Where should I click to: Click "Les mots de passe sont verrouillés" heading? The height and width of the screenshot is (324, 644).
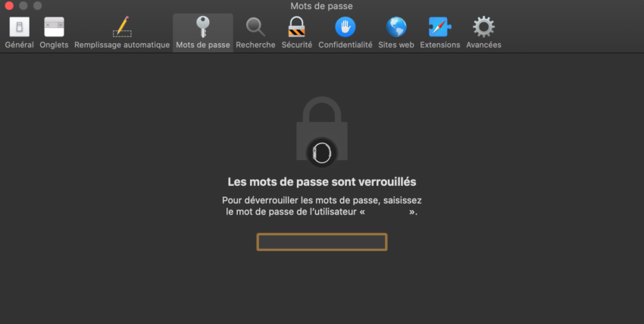(x=322, y=182)
